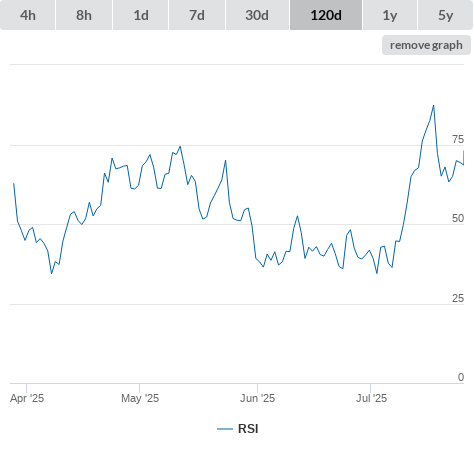Select the 30d time range
Image resolution: width=474 pixels, height=455 pixels.
[257, 15]
